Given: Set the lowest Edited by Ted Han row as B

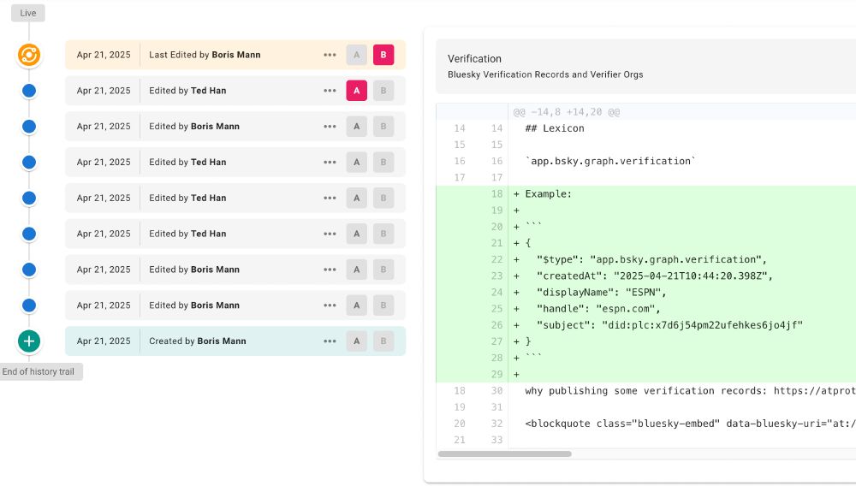Looking at the screenshot, I should point(383,234).
